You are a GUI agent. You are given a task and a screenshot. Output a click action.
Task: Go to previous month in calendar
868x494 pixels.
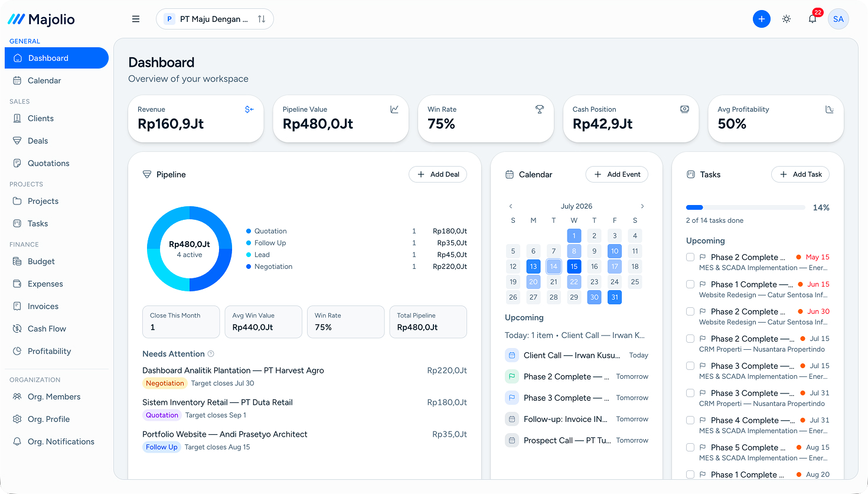[511, 206]
